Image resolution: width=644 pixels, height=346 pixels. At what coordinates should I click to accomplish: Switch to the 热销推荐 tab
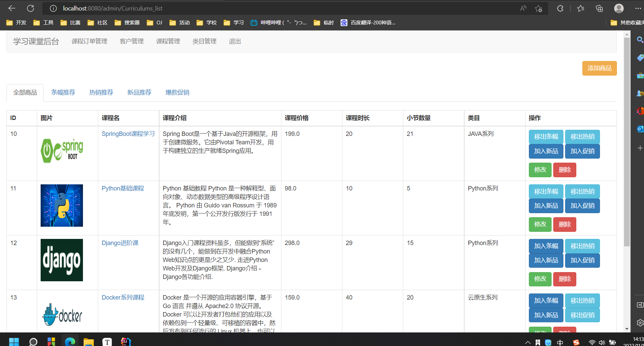point(101,93)
